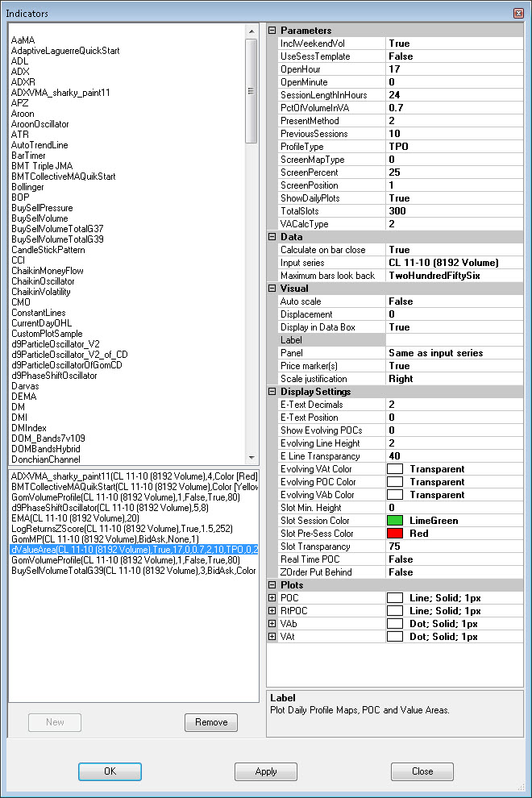Click the Close button at bottom
532x798 pixels.
coord(422,771)
